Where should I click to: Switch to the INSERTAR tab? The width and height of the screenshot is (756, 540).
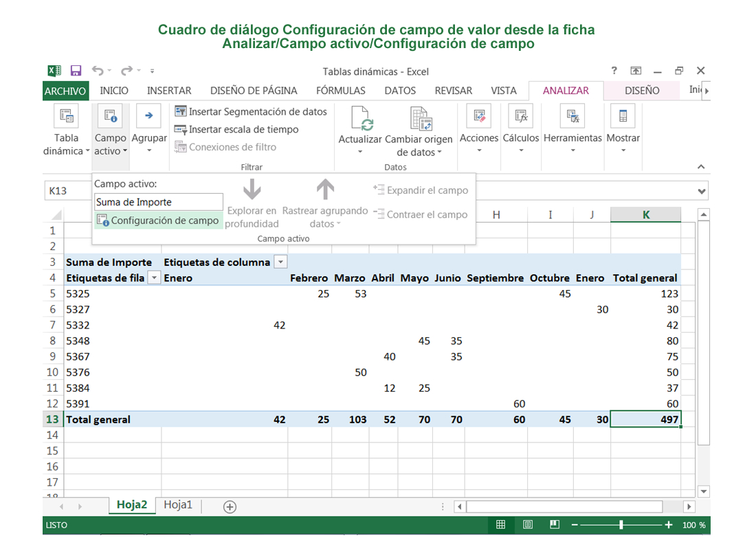pos(169,91)
